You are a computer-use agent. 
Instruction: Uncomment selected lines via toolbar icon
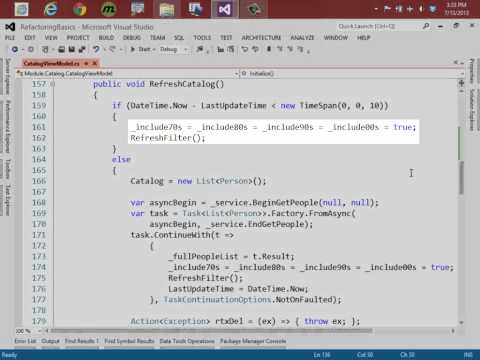(x=255, y=49)
